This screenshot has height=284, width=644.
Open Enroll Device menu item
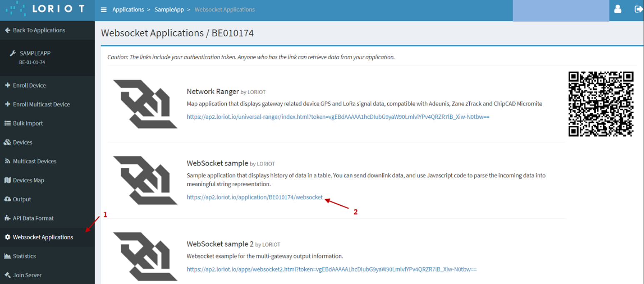(47, 85)
